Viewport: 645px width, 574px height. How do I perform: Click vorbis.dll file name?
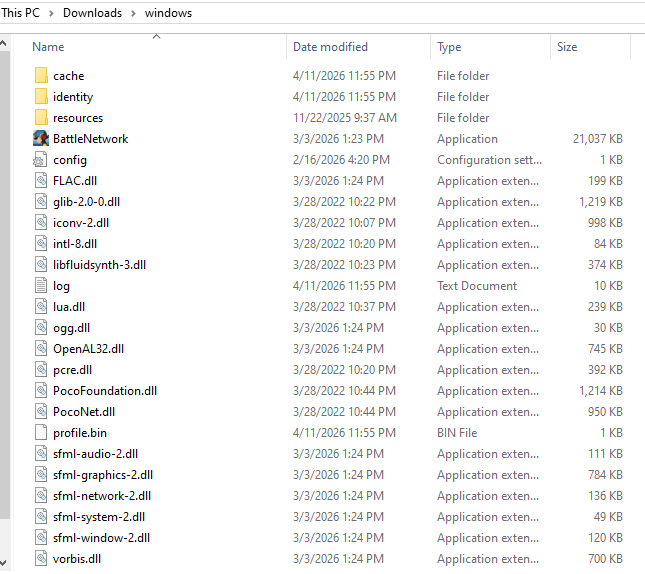(77, 558)
